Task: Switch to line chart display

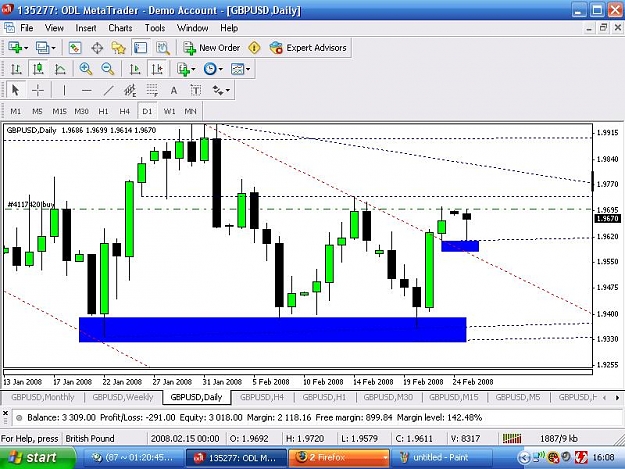Action: click(x=60, y=69)
